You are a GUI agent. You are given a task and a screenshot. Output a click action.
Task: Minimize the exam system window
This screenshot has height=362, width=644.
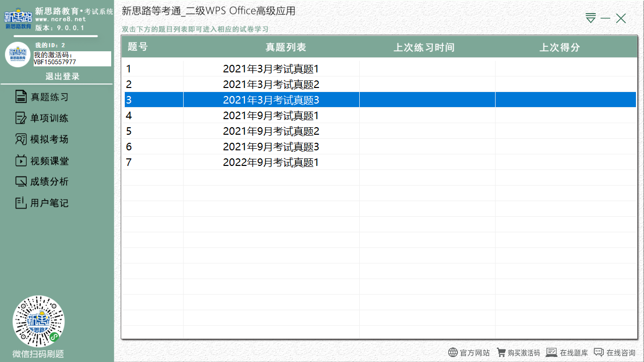coord(605,18)
